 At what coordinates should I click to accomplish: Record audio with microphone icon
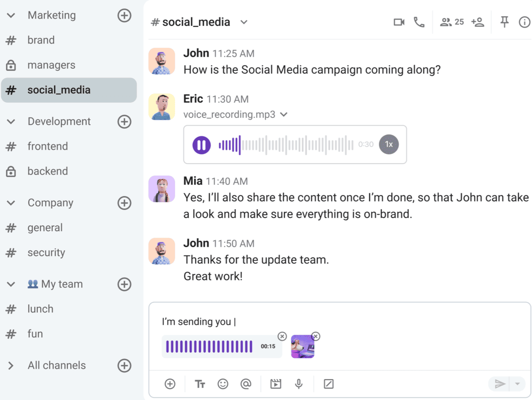[x=299, y=384]
